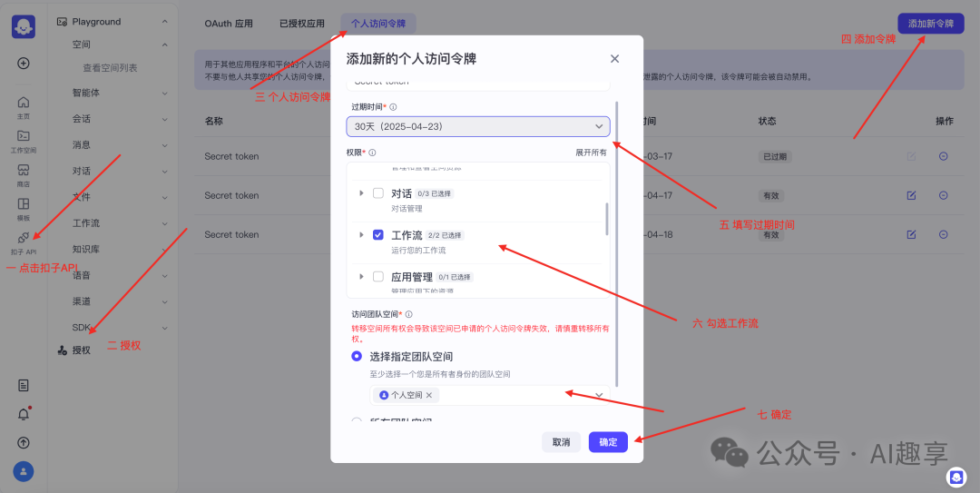Expand the 工作流 permission group

(361, 234)
